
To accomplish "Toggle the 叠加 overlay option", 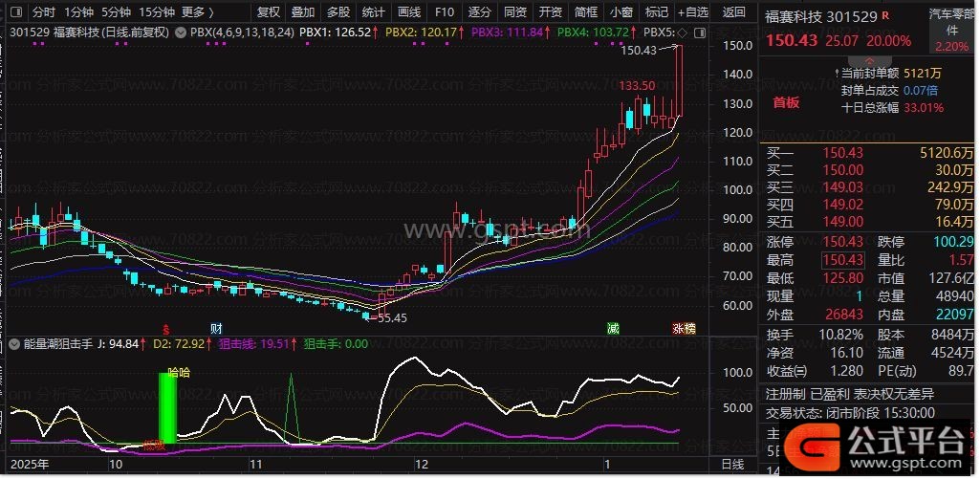I will pos(303,12).
